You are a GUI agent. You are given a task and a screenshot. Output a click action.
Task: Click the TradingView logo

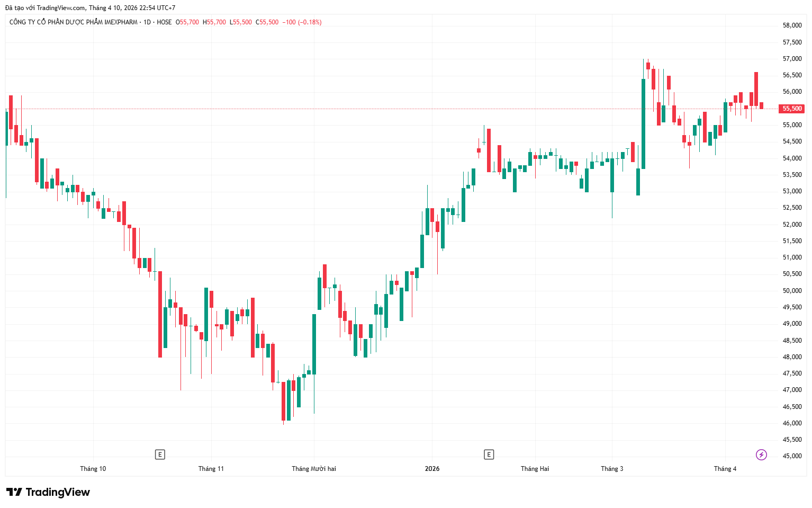[x=48, y=492]
